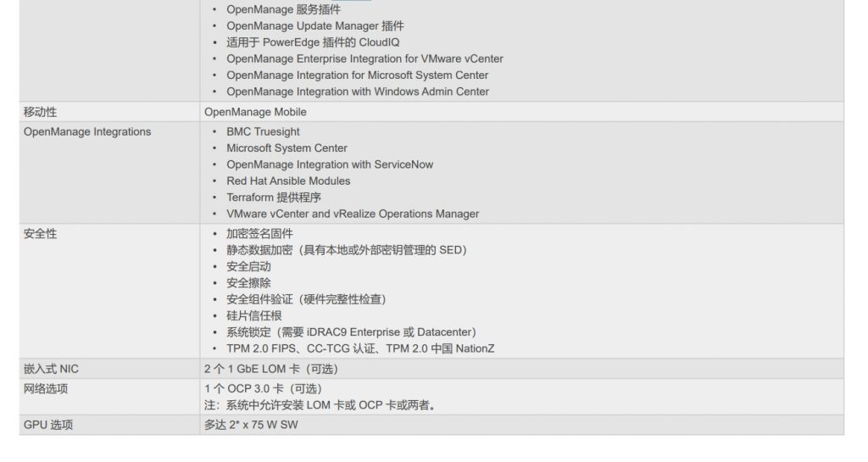This screenshot has height=462, width=868.
Task: Click the OpenManage Update Manager 插件 list item
Action: coord(314,26)
